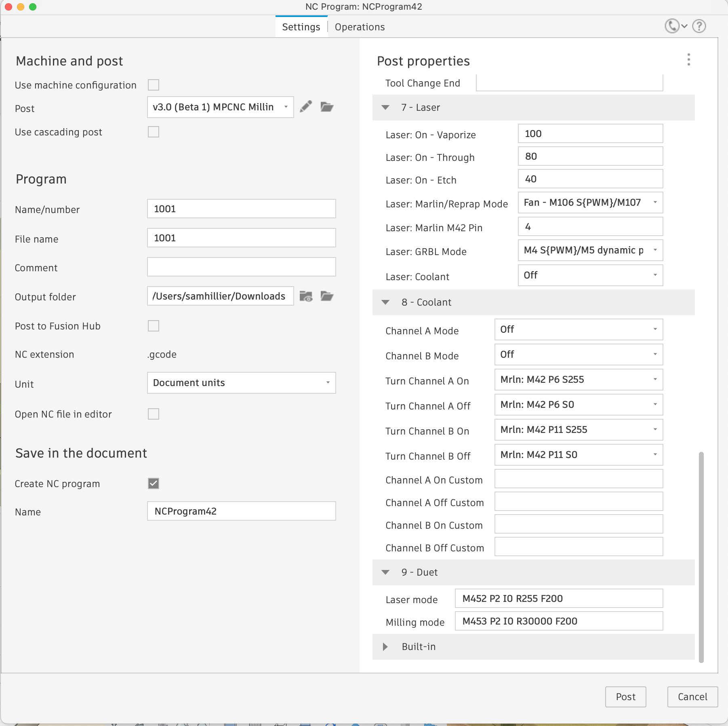Open Laser: GRBL Mode dropdown

[x=590, y=250]
